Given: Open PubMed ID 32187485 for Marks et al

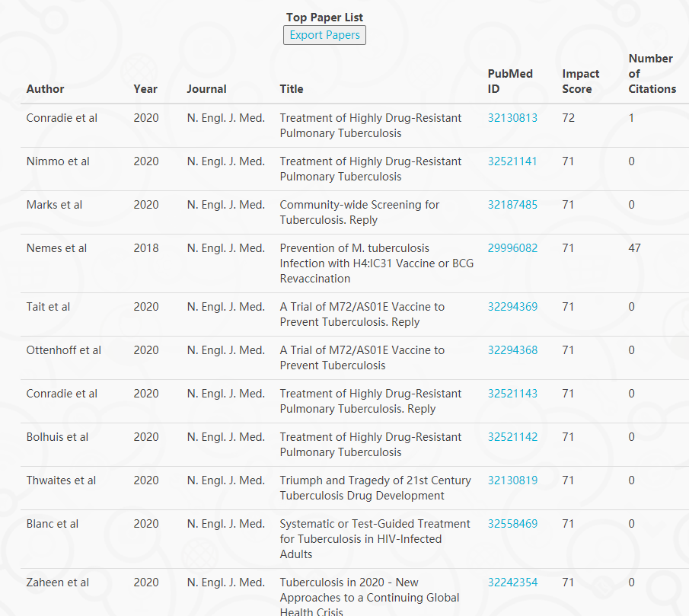Looking at the screenshot, I should (512, 205).
